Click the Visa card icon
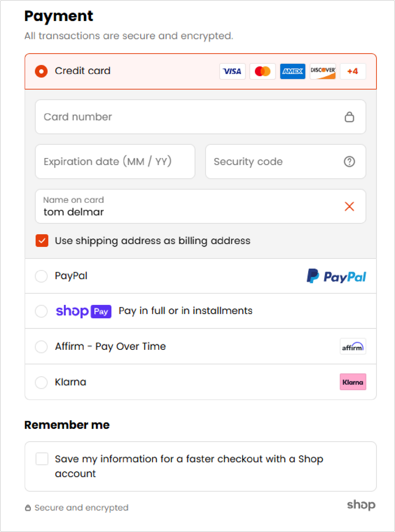Screen dimensions: 395x532 232,71
